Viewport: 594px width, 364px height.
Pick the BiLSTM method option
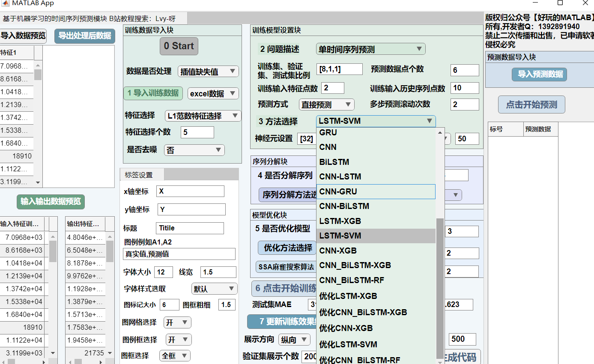pyautogui.click(x=376, y=162)
